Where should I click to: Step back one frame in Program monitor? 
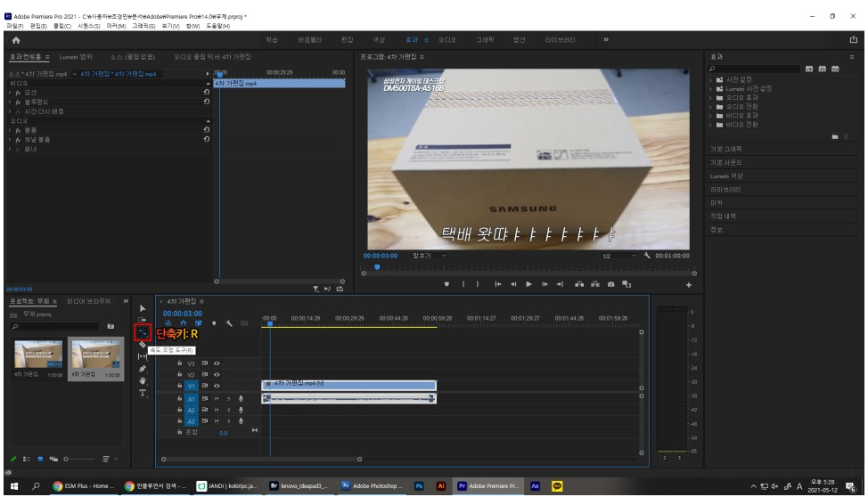(513, 284)
